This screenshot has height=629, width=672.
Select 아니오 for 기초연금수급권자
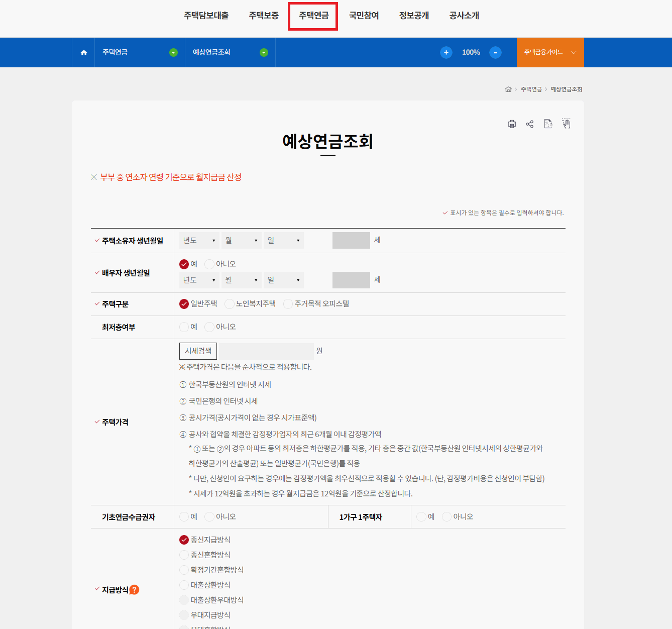tap(209, 517)
